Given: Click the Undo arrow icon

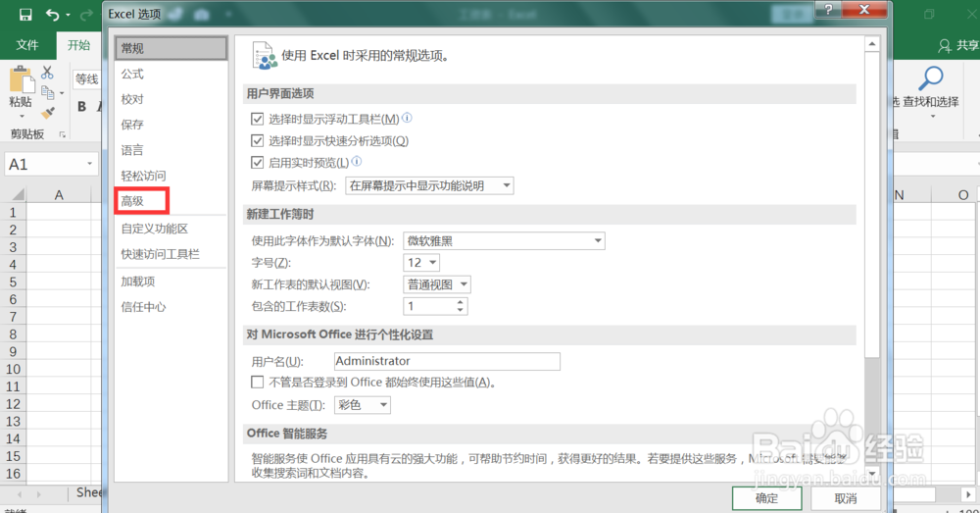Looking at the screenshot, I should [x=53, y=15].
